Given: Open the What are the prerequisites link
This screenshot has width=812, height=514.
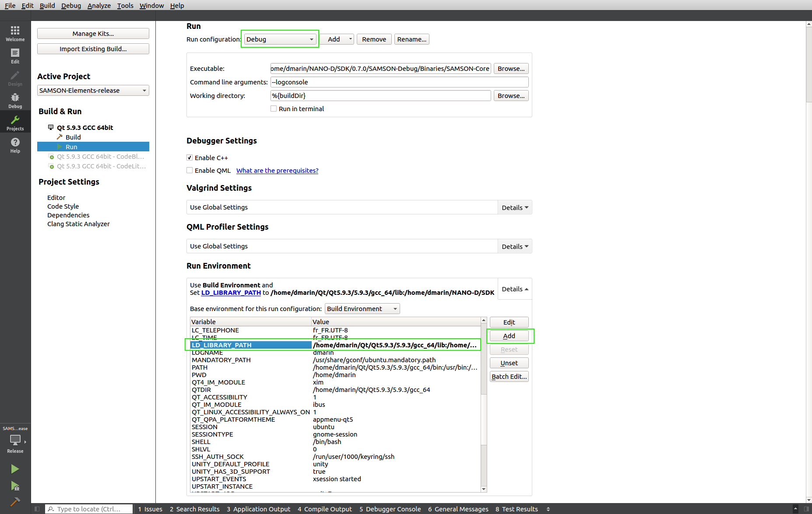Looking at the screenshot, I should tap(277, 170).
